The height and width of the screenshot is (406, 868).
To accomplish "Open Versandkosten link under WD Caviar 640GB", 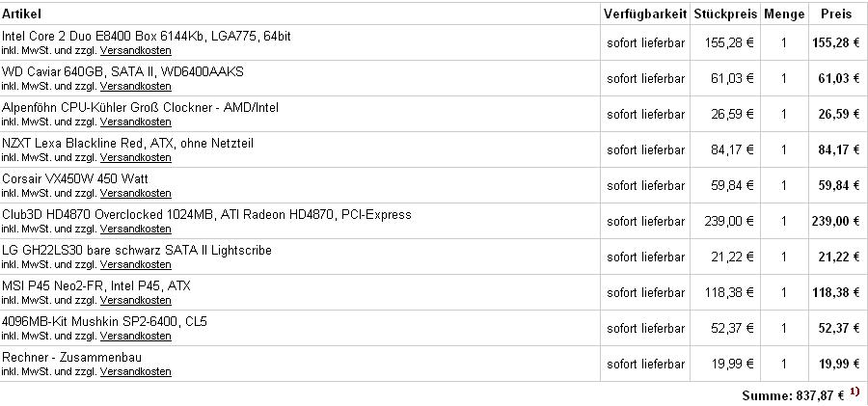I will point(136,86).
